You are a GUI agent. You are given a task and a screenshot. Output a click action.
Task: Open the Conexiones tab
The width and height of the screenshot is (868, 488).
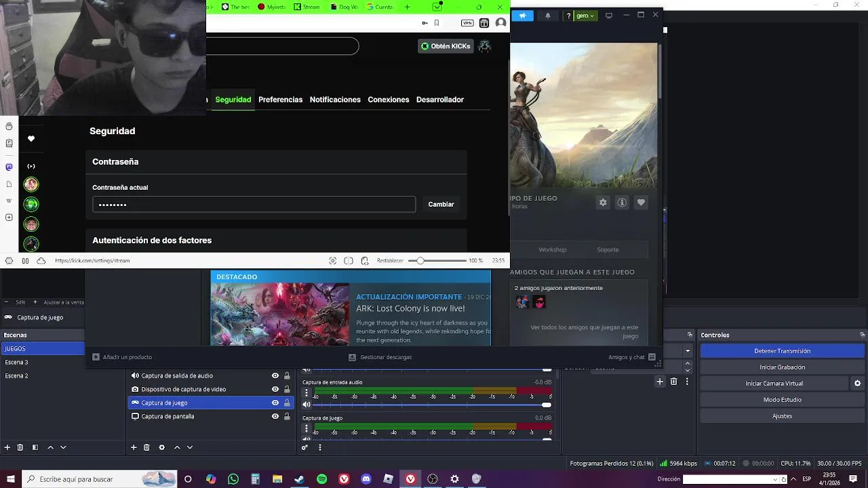click(389, 100)
